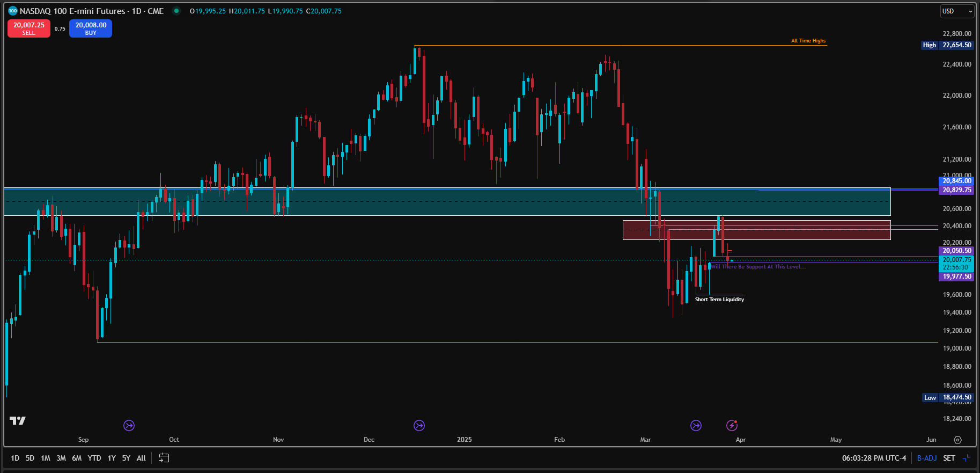Image resolution: width=980 pixels, height=473 pixels.
Task: Open the USD currency dropdown
Action: (x=957, y=11)
